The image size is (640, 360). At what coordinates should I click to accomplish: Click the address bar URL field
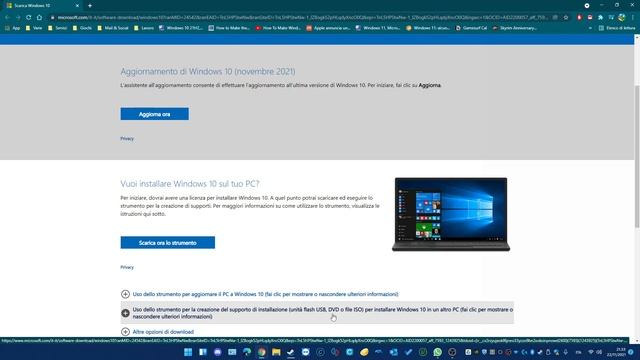302,18
